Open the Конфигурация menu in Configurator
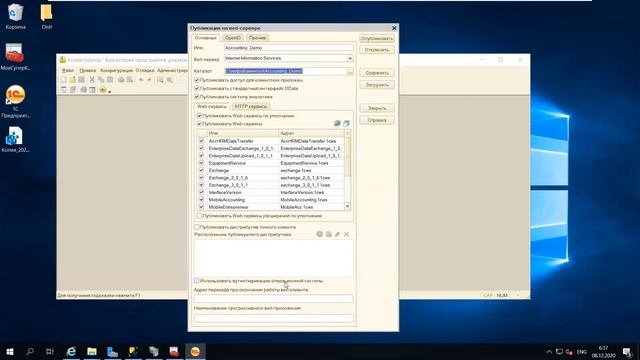The image size is (640, 360). (x=116, y=71)
